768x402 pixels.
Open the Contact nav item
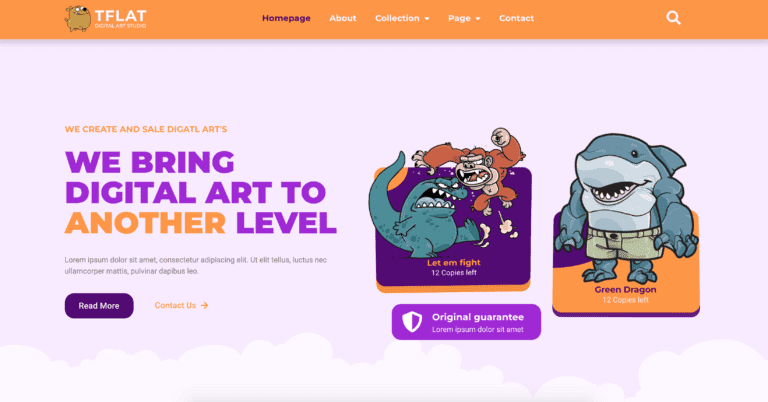click(516, 18)
